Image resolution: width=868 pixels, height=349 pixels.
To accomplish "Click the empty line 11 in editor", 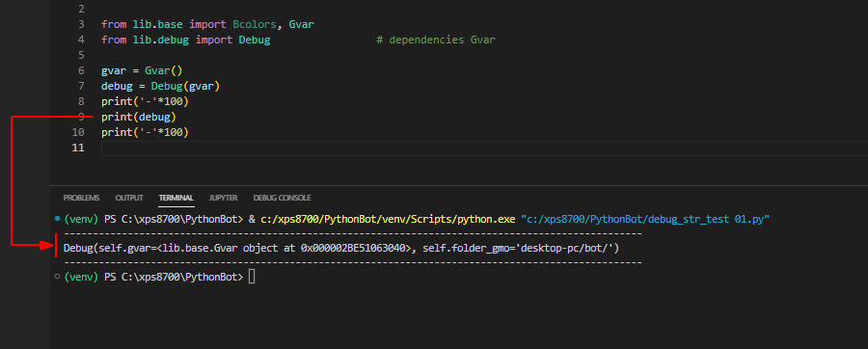I will tap(484, 148).
